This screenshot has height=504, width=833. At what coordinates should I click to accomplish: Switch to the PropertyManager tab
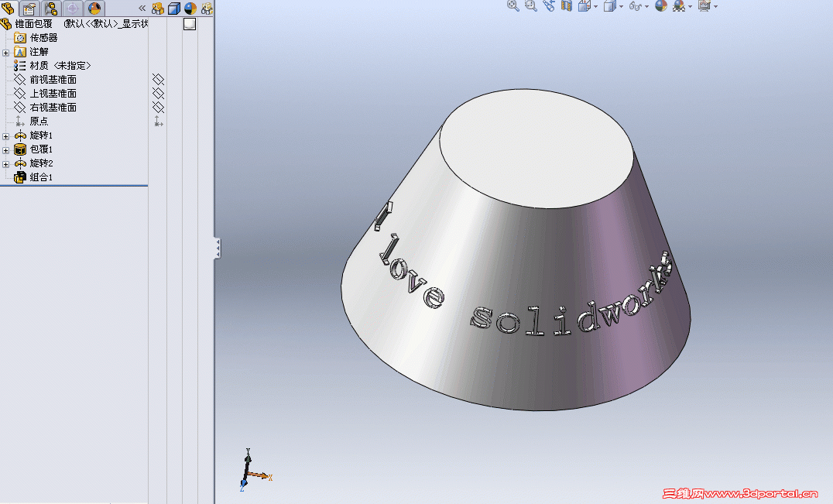pos(29,8)
